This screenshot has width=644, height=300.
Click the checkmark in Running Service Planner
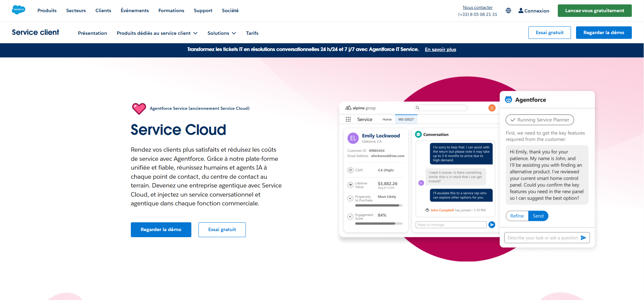pos(513,120)
